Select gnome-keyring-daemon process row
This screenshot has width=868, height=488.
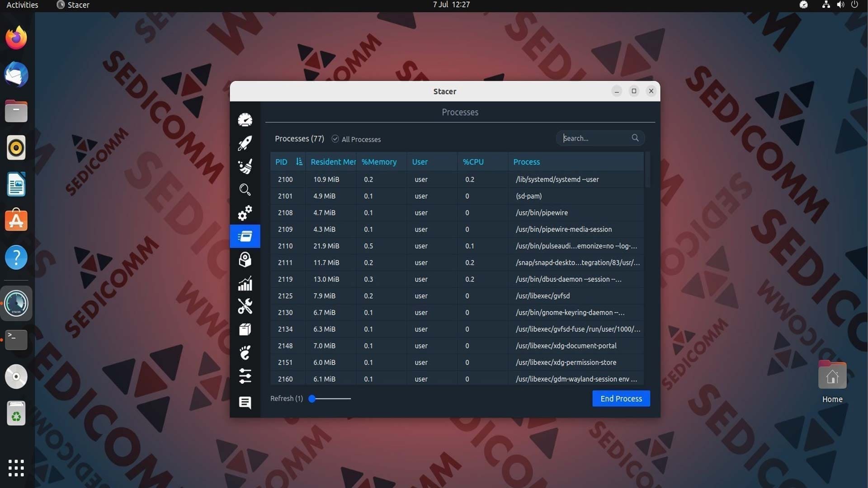(x=457, y=313)
